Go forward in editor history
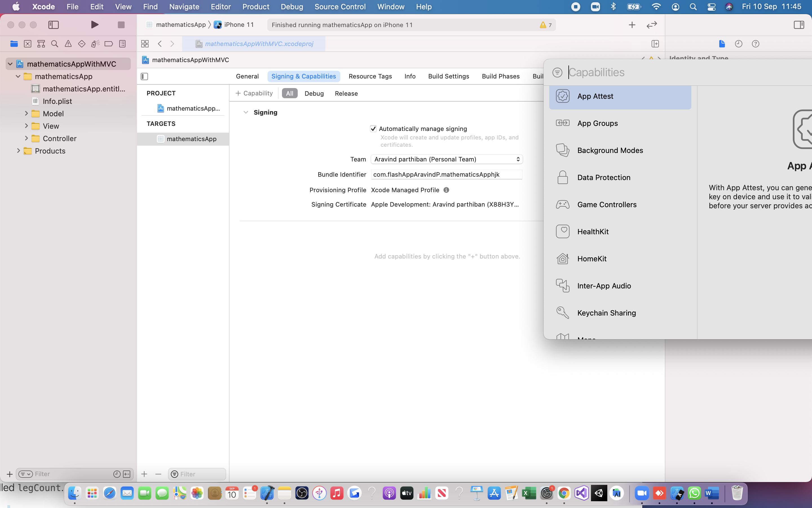This screenshot has height=508, width=812. click(x=173, y=44)
